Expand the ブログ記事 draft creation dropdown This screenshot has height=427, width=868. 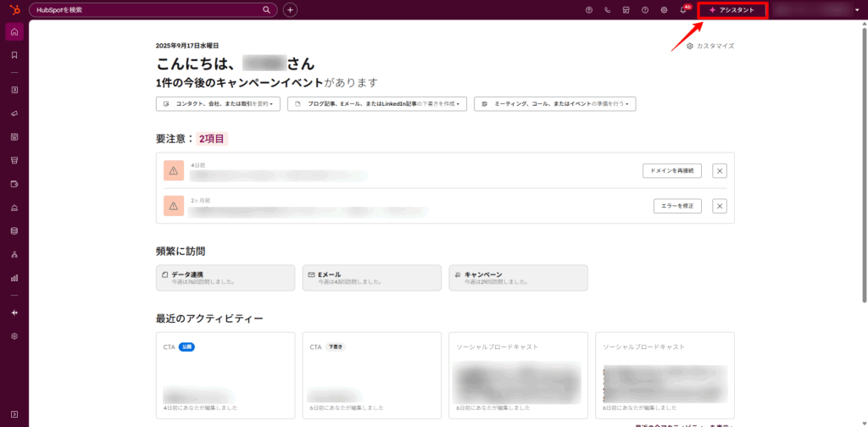(x=377, y=103)
